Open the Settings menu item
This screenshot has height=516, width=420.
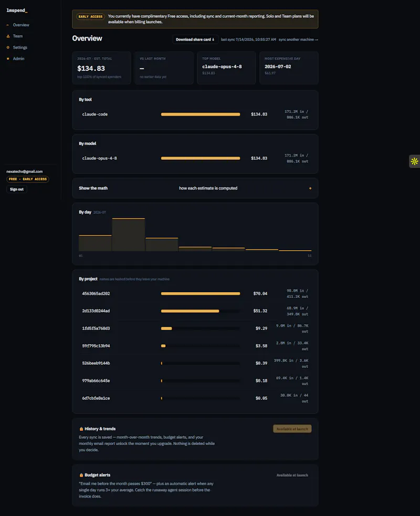point(20,47)
